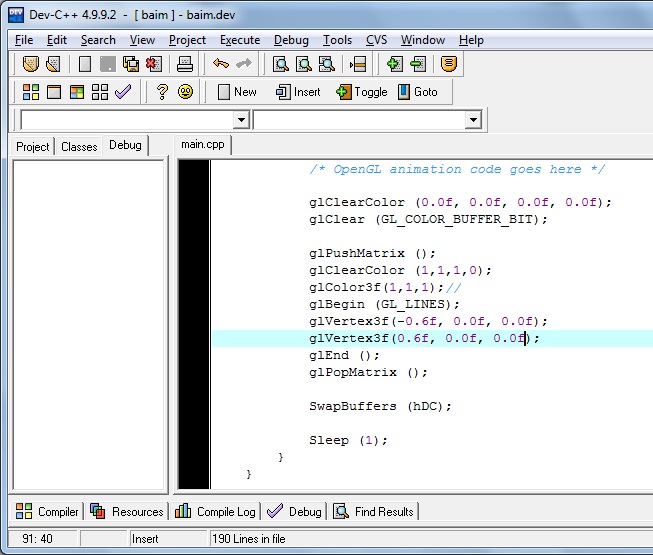Click the glPushMatrix () code line
The image size is (653, 555).
[x=372, y=254]
